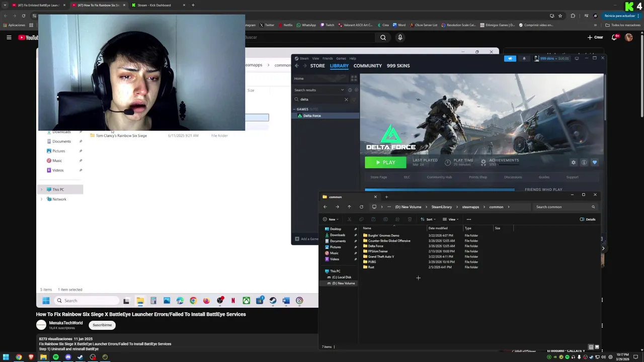Switch to Steam COMMUNITY tab
The image size is (644, 362).
coord(368,66)
